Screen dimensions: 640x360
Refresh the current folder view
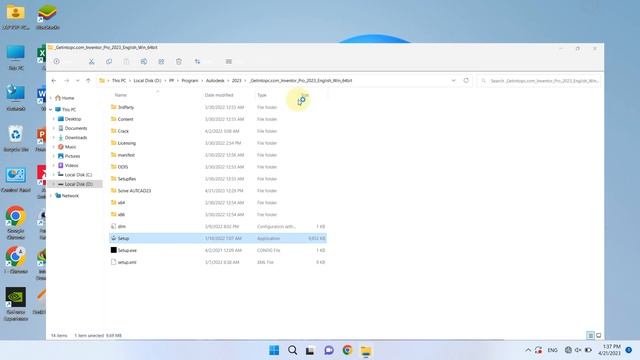pyautogui.click(x=466, y=80)
